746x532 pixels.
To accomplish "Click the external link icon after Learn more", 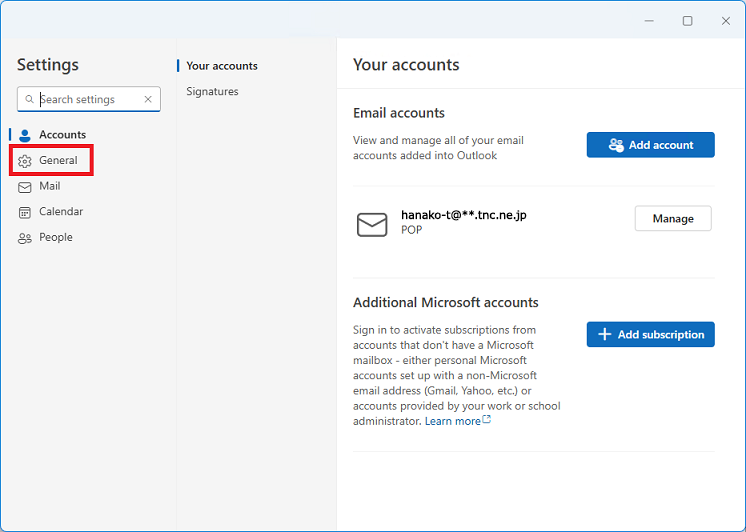I will (x=487, y=421).
